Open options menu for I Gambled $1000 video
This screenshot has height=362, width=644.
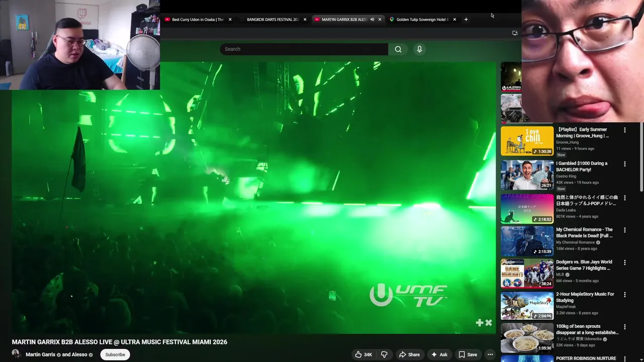pyautogui.click(x=625, y=164)
